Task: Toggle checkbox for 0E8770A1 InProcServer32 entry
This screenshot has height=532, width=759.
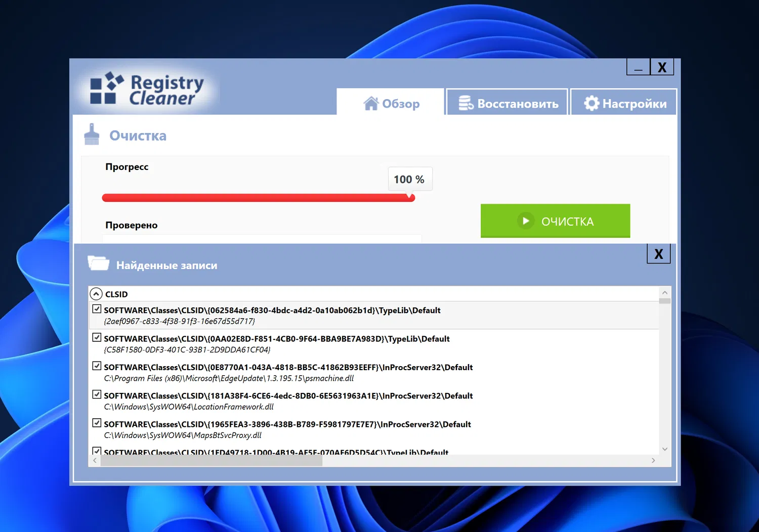Action: click(97, 365)
